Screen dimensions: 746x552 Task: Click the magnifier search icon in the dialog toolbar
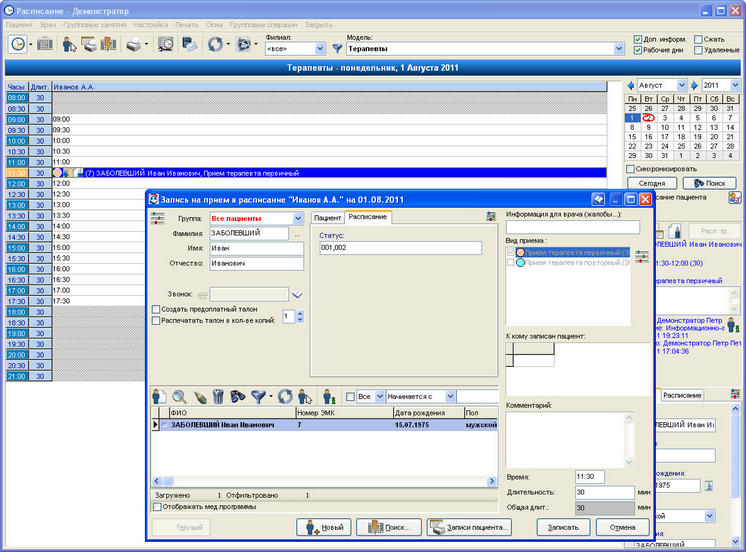pos(179,396)
